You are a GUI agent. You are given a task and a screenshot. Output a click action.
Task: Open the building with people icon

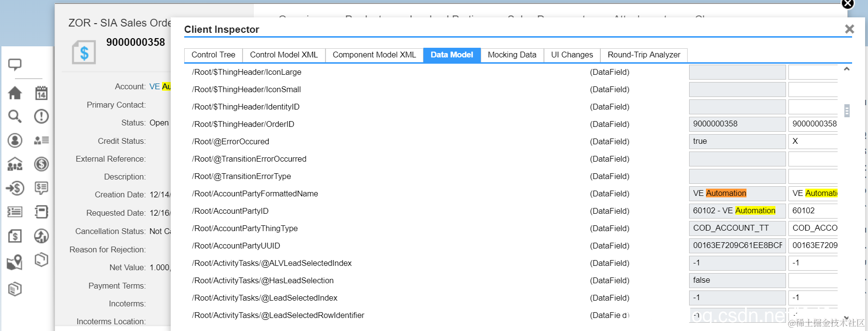15,165
